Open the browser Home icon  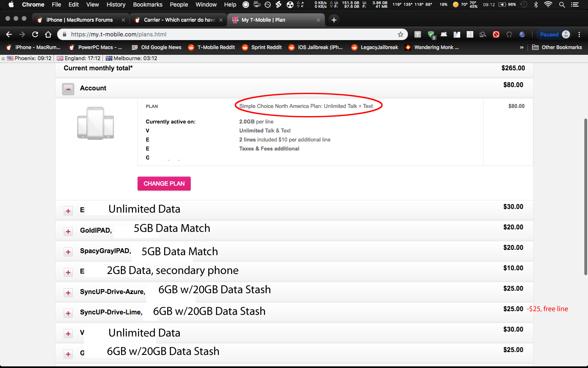(48, 34)
